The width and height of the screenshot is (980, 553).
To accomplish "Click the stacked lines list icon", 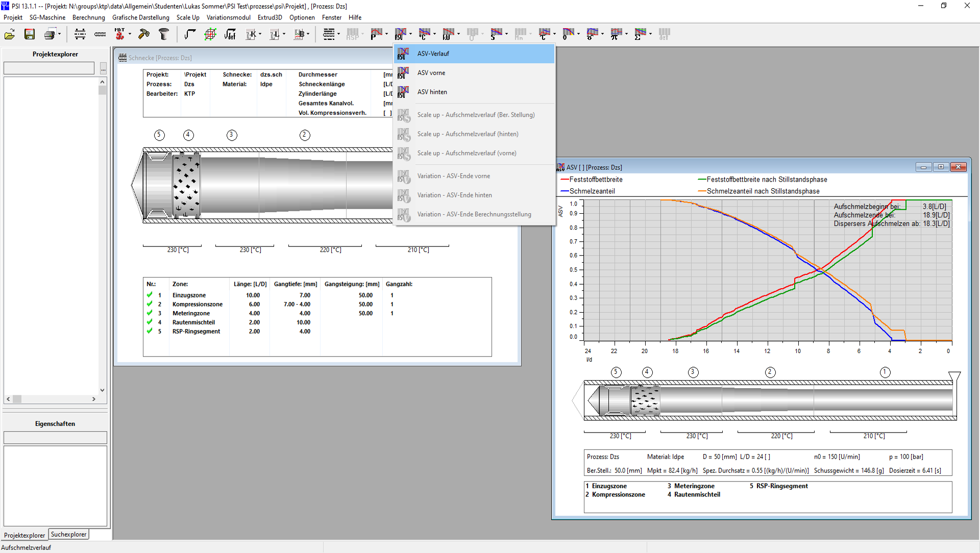I will [x=329, y=34].
